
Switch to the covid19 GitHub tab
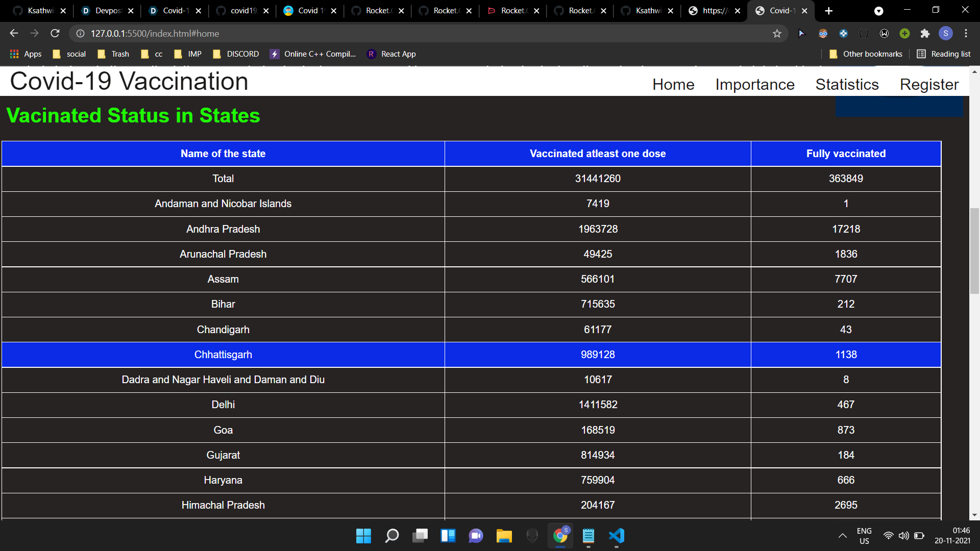click(243, 11)
